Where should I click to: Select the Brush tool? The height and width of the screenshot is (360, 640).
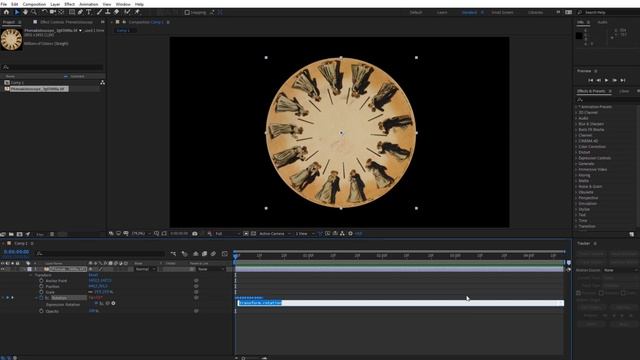pyautogui.click(x=99, y=12)
